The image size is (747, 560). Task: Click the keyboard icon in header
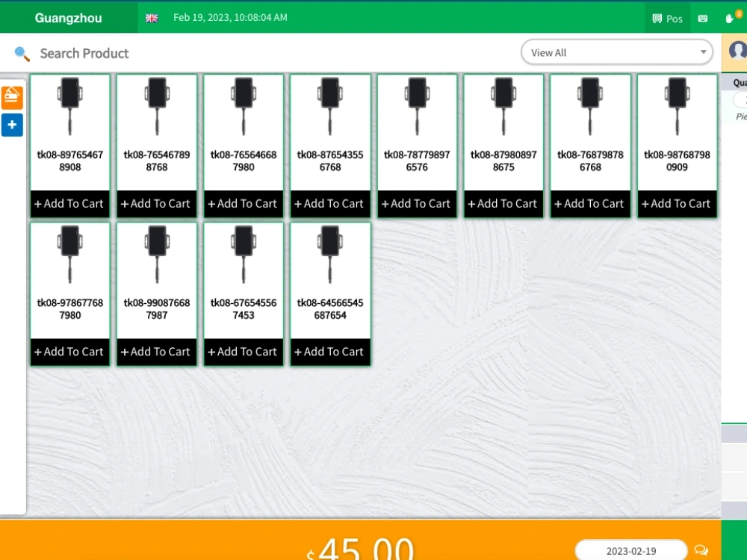[703, 19]
